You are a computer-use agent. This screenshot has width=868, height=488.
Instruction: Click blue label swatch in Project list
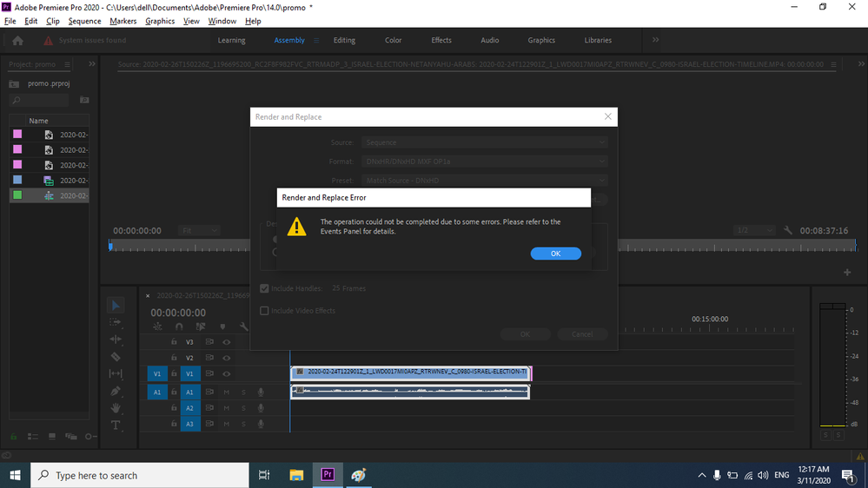17,180
